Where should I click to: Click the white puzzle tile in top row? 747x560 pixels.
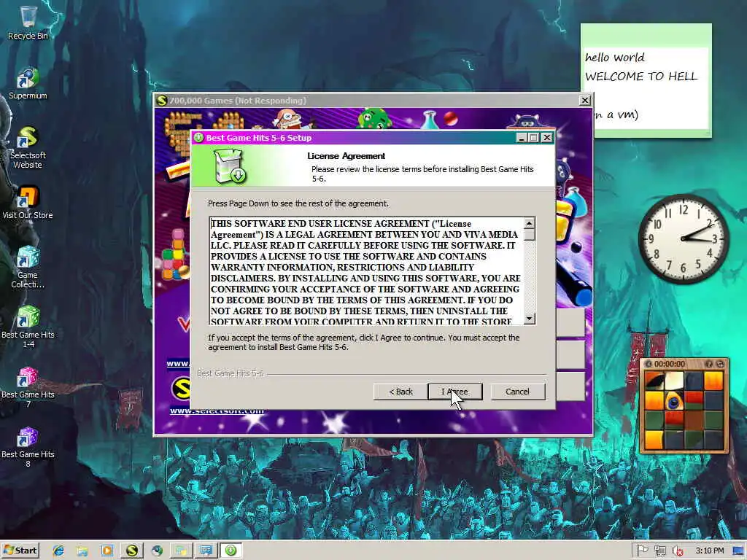pyautogui.click(x=674, y=381)
